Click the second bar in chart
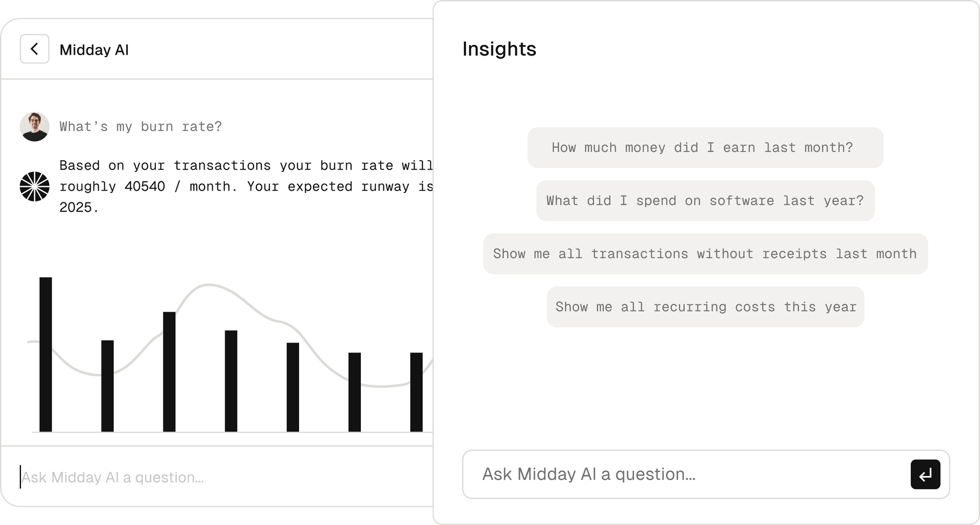The height and width of the screenshot is (525, 980). (107, 386)
